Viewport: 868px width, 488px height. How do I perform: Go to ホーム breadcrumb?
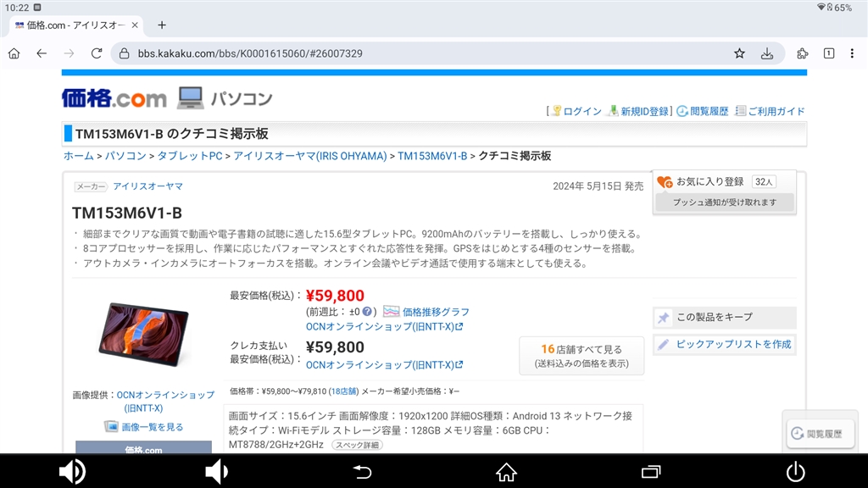(79, 156)
